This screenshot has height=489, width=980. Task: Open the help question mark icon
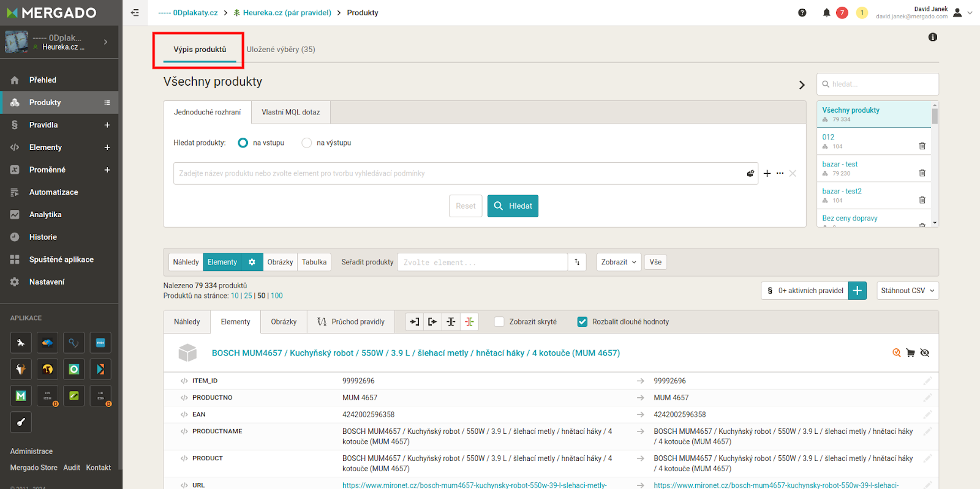[802, 13]
